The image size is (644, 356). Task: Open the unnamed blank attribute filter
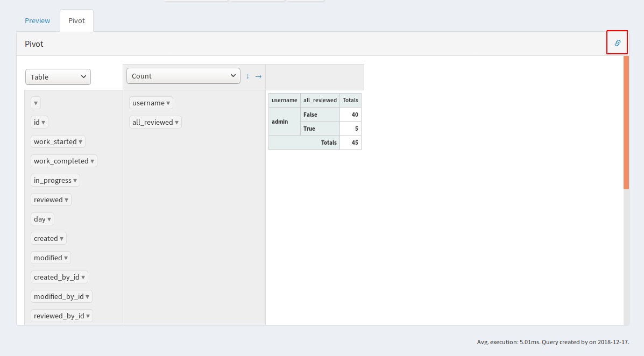pos(36,103)
